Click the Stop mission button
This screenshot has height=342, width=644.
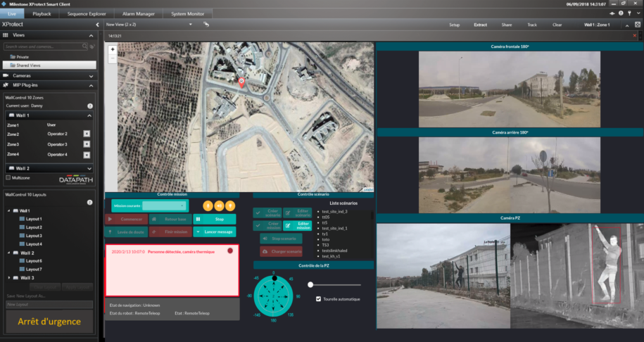click(215, 219)
